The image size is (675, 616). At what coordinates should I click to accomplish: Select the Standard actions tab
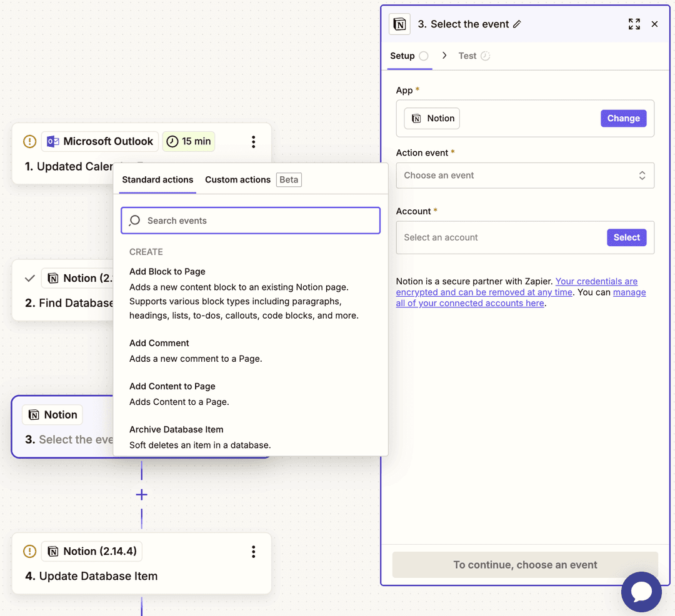click(x=157, y=180)
